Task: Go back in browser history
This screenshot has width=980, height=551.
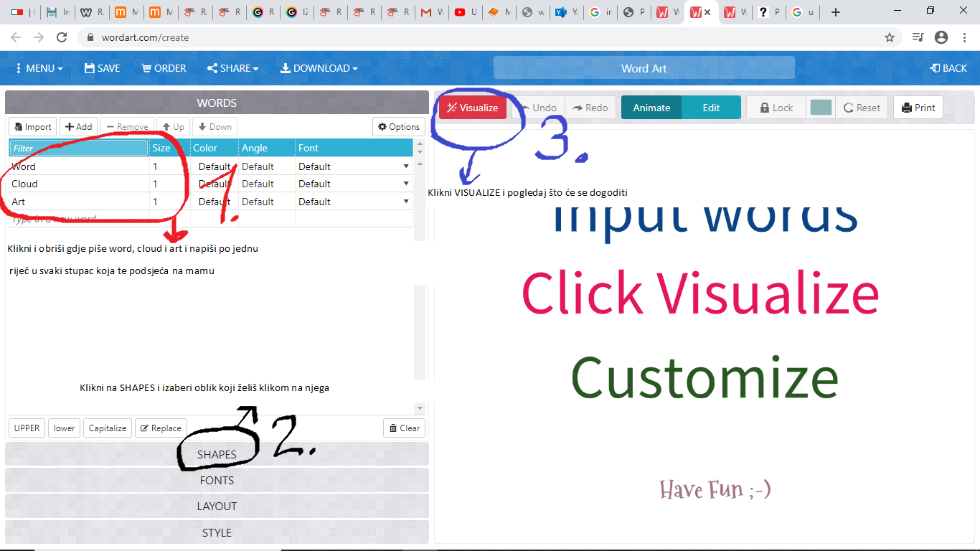Action: pos(16,37)
